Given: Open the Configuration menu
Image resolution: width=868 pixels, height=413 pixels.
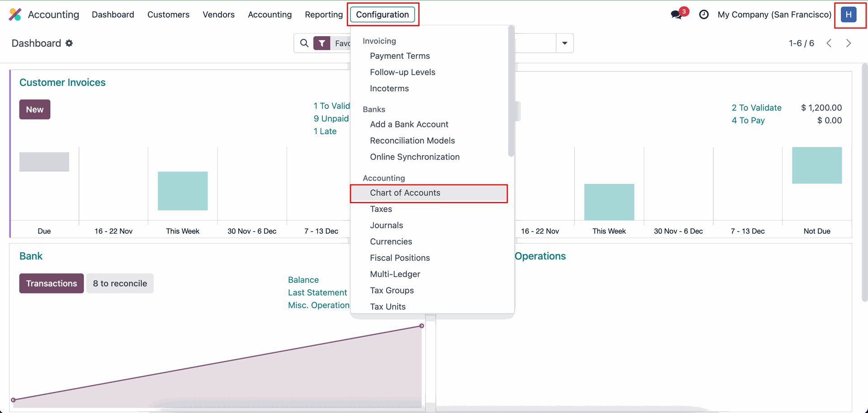Looking at the screenshot, I should [x=382, y=14].
